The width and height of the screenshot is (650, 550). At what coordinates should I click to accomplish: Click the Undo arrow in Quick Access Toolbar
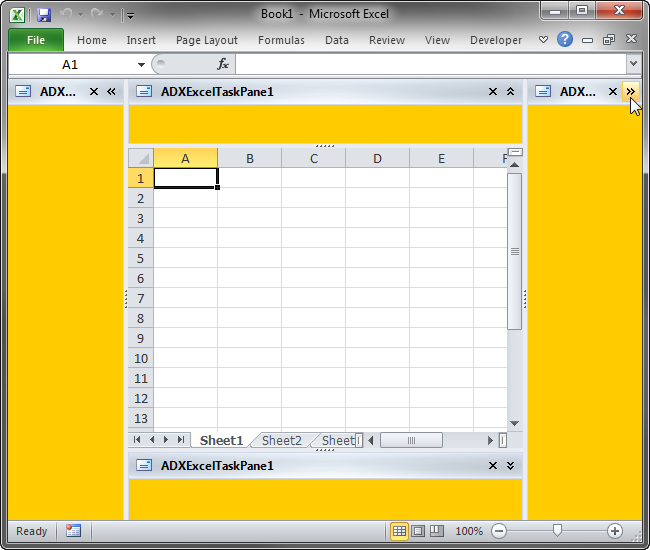tap(66, 14)
